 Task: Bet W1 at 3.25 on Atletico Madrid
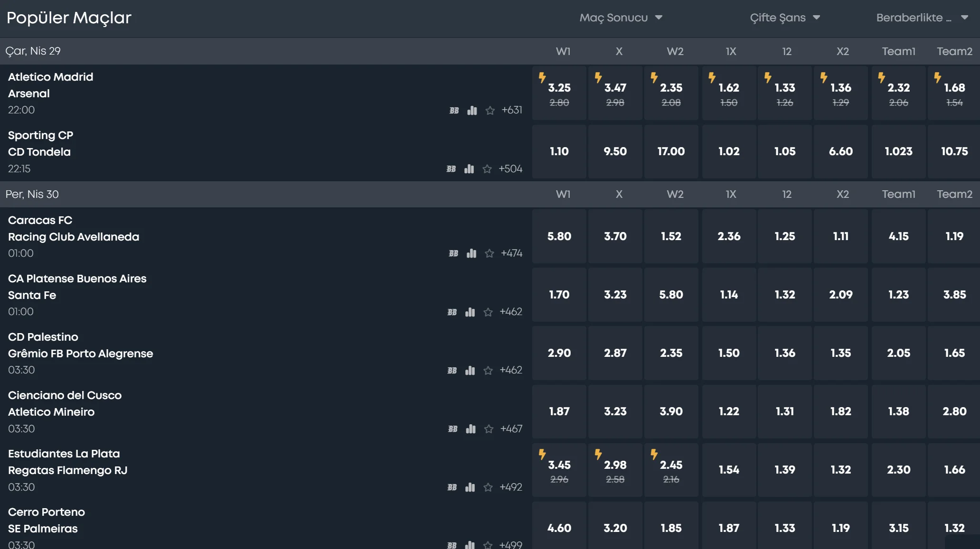click(x=559, y=93)
